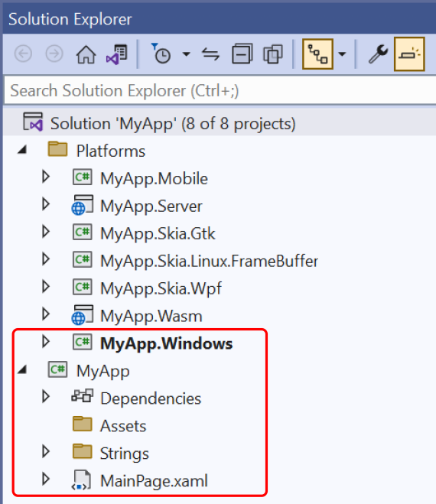Screen dimensions: 436x504
Task: Click the Assets folder icon
Action: [83, 424]
